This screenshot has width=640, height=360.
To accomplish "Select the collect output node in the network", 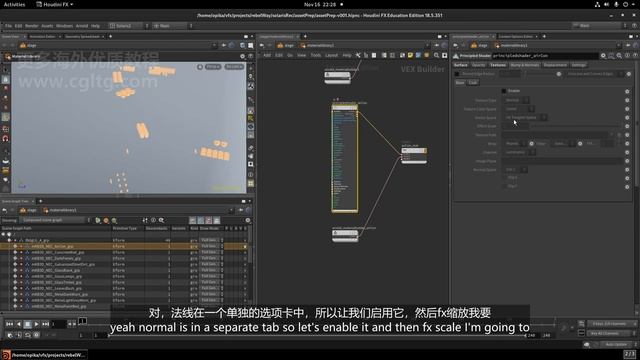I will click(x=414, y=156).
